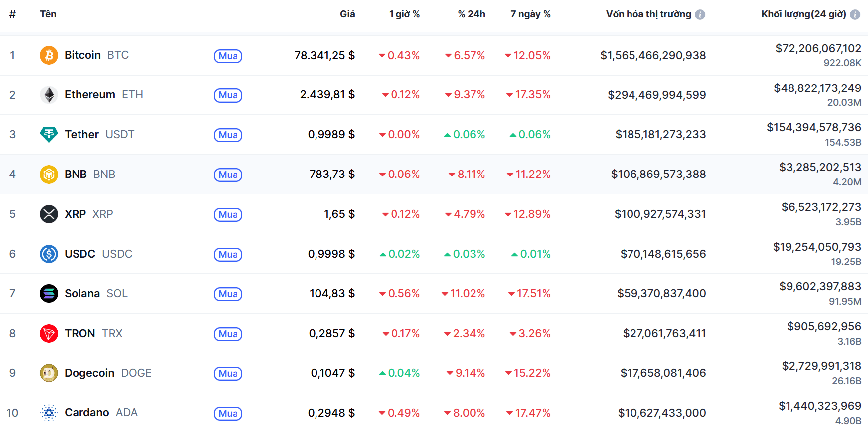Buy Solana using Mua button
Screen dimensions: 868x438
tap(228, 294)
